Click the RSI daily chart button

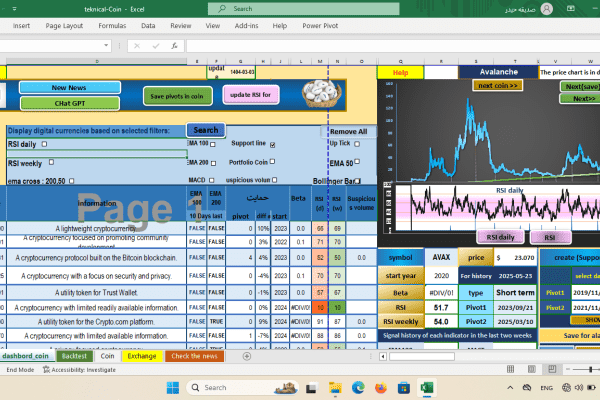501,237
